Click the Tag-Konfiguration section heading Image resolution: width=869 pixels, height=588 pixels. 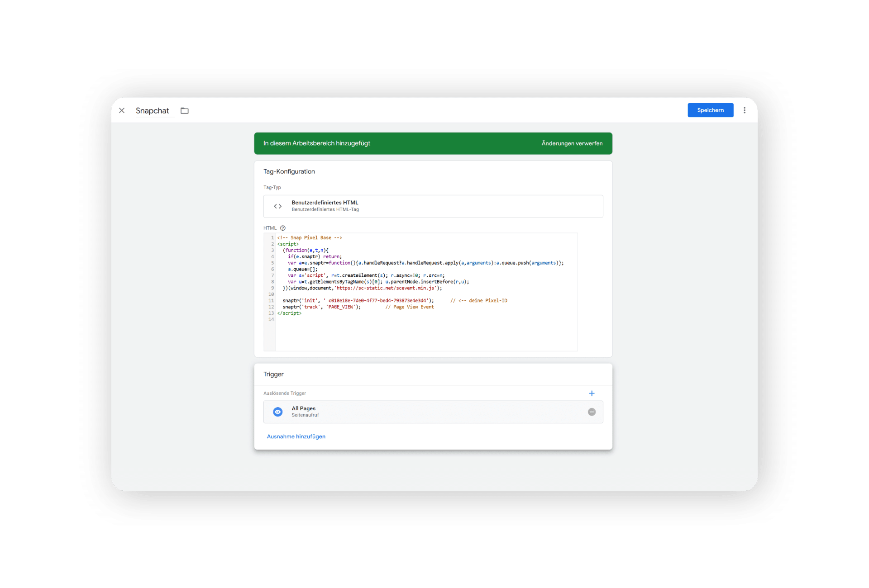pyautogui.click(x=289, y=171)
